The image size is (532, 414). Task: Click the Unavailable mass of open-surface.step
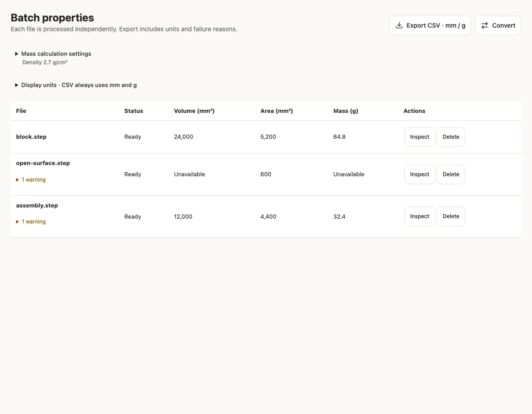coord(349,174)
